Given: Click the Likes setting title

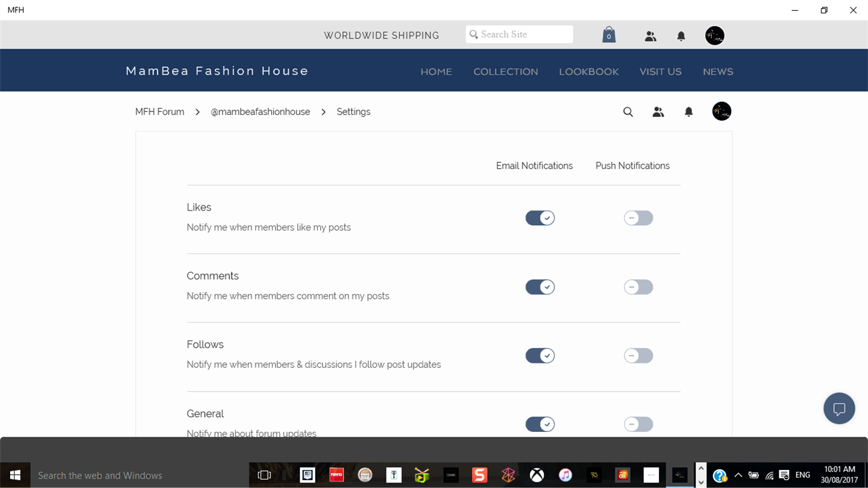Looking at the screenshot, I should 199,207.
